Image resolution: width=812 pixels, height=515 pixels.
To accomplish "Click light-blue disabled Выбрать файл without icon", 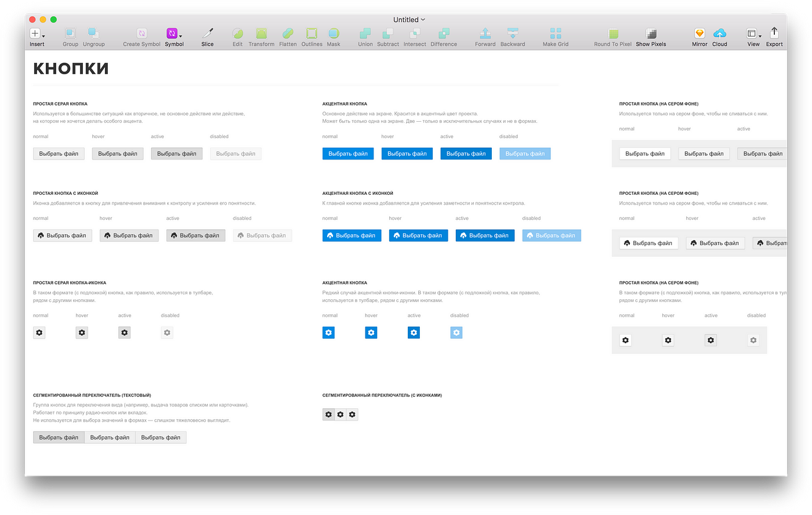I will [525, 154].
